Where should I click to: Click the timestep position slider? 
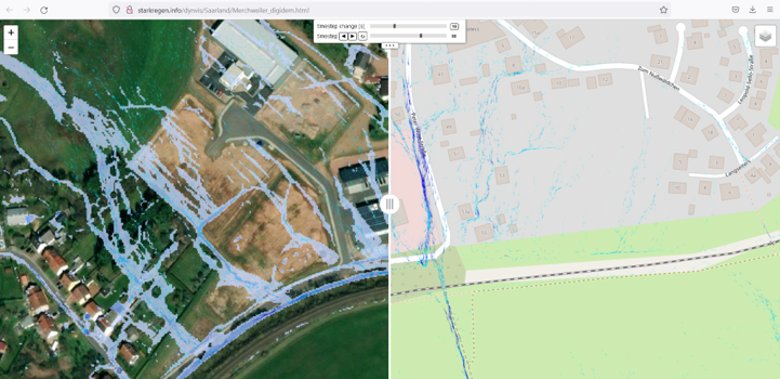point(408,36)
